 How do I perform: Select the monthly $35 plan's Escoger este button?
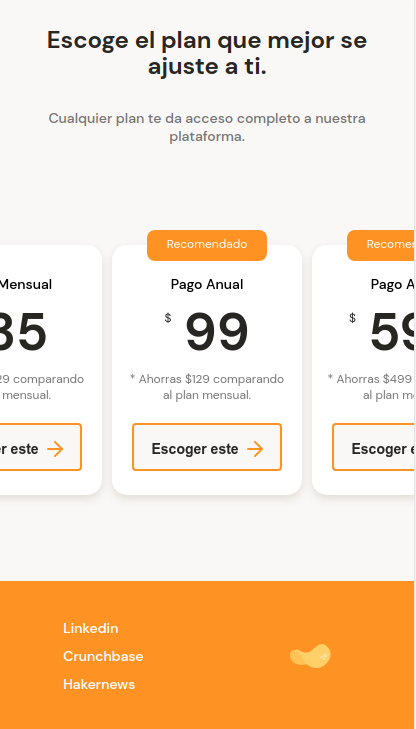pyautogui.click(x=41, y=447)
